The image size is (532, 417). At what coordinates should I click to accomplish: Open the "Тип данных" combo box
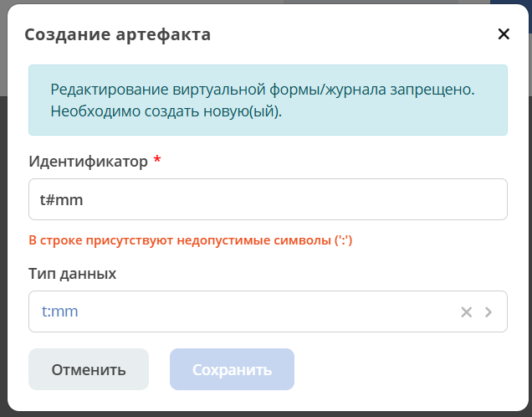251,312
